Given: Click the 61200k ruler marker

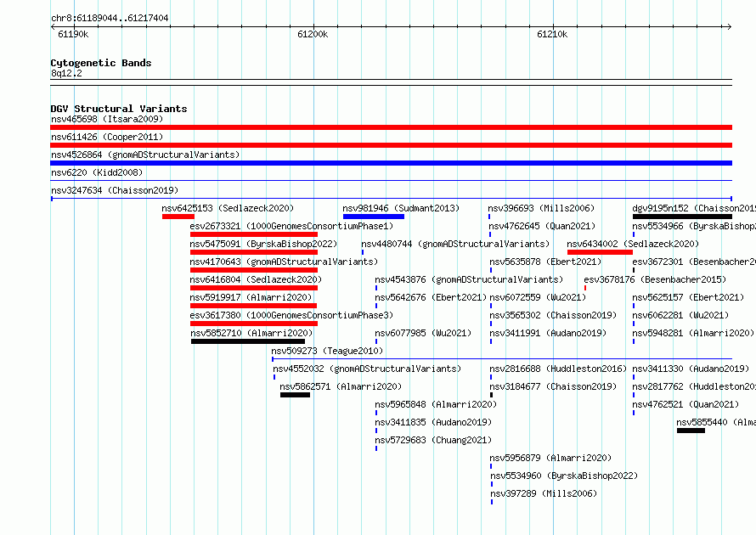Looking at the screenshot, I should tap(313, 34).
